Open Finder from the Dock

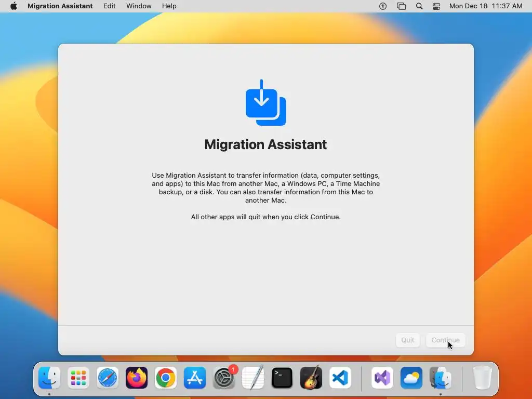click(49, 378)
